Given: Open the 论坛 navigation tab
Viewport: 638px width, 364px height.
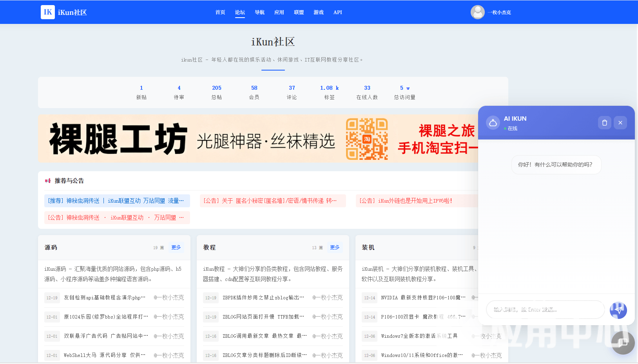Looking at the screenshot, I should point(240,13).
